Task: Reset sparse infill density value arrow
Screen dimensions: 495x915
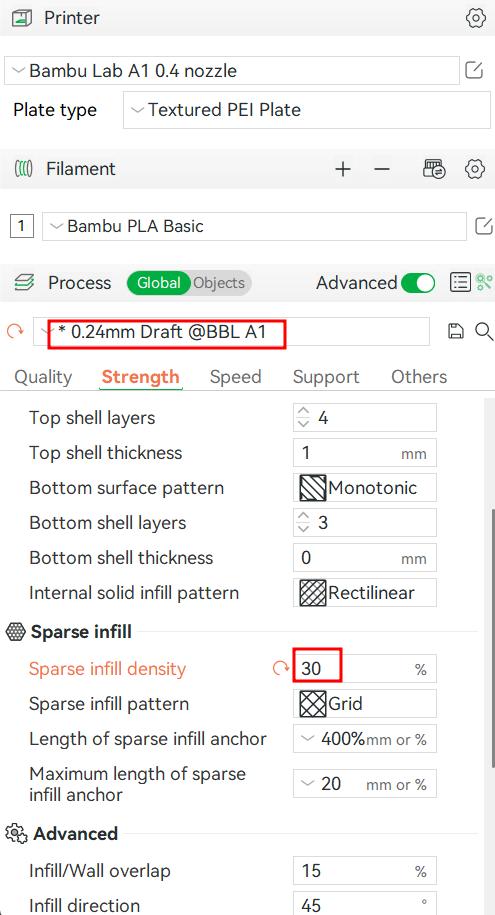Action: [x=281, y=668]
